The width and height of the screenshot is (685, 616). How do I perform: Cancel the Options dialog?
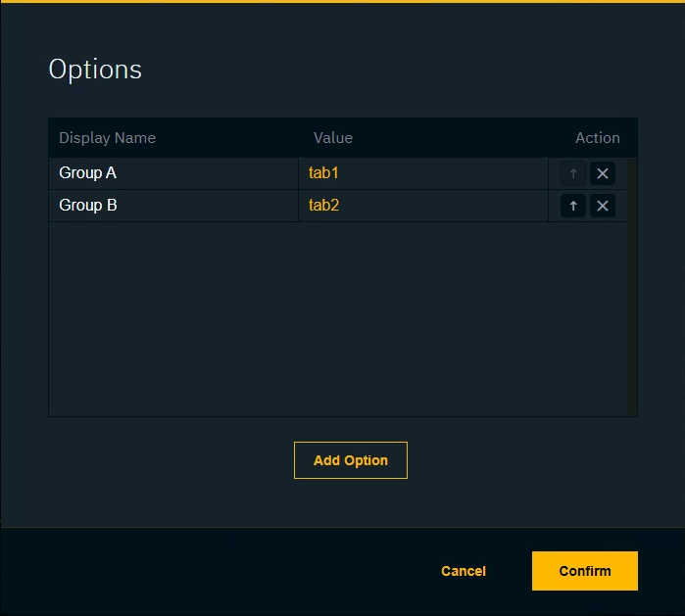coord(464,571)
